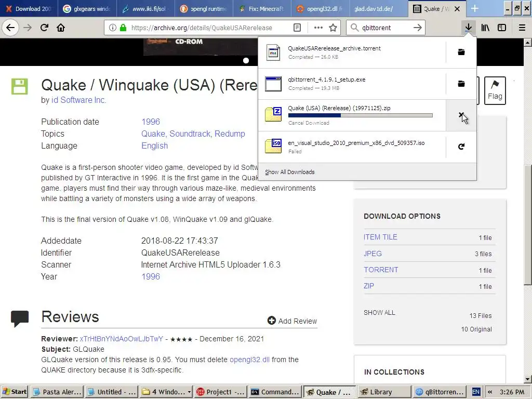
Task: Switch to the opengl32.dll tab
Action: click(320, 8)
